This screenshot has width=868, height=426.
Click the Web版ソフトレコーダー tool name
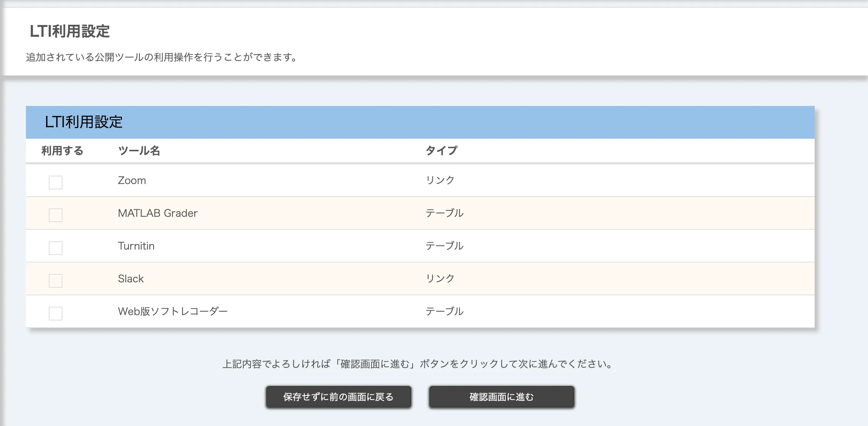(x=173, y=311)
